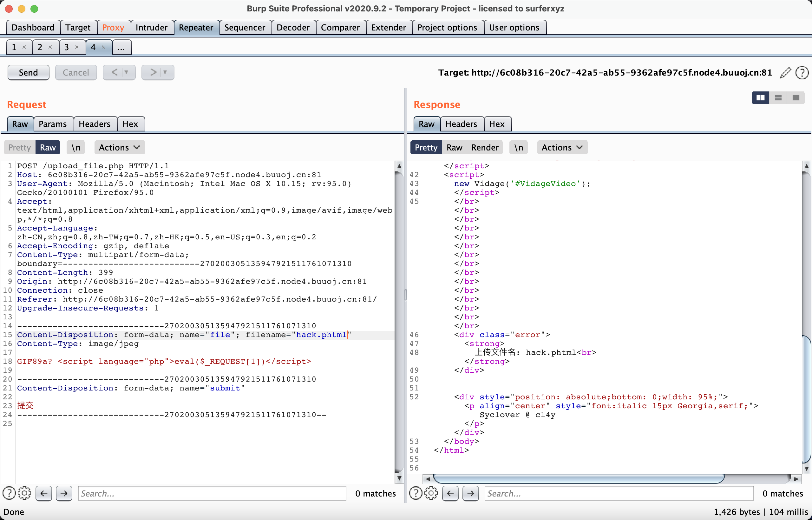Click the Cancel button
The image size is (812, 520).
[x=76, y=72]
